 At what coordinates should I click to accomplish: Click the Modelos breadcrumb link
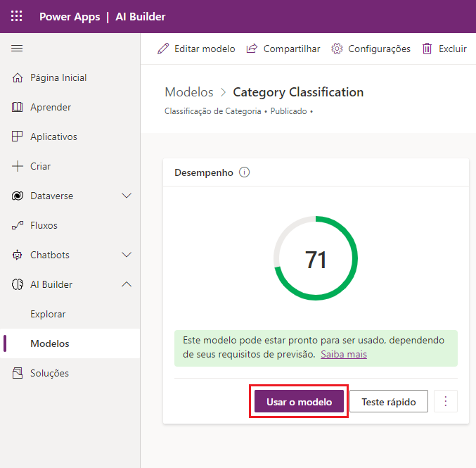click(x=188, y=92)
